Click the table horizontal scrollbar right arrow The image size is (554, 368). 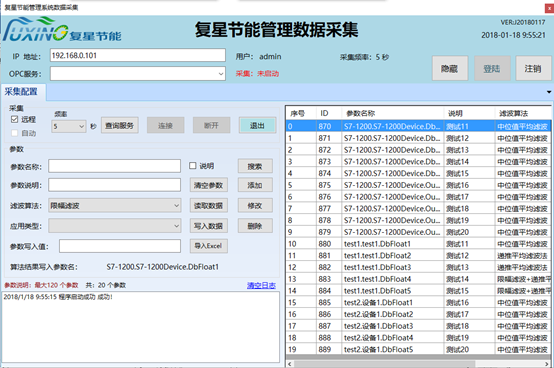[x=547, y=364]
